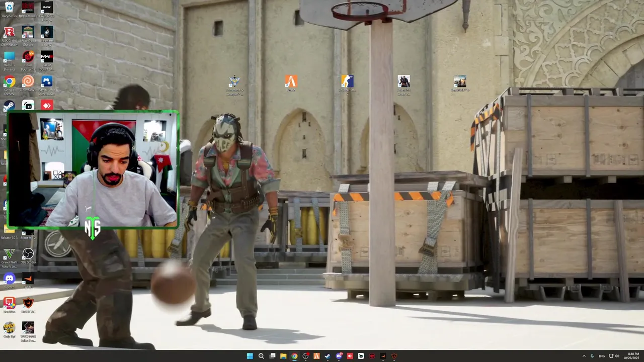
Task: Open the Windows Start menu
Action: tap(250, 356)
